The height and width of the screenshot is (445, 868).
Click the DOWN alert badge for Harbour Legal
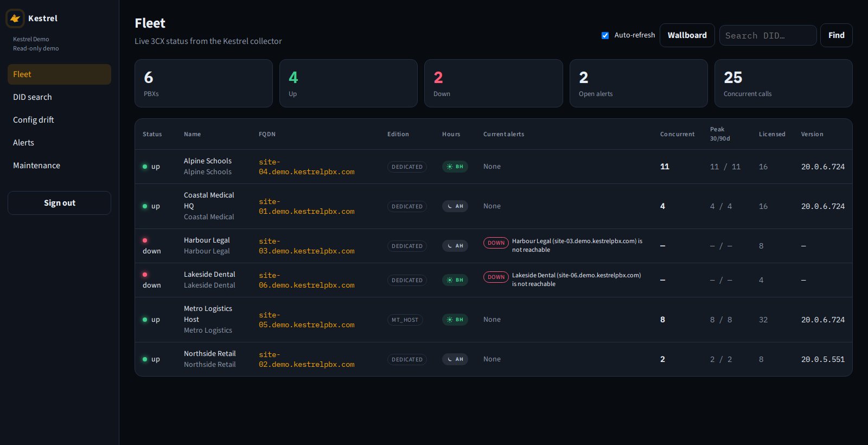tap(496, 243)
